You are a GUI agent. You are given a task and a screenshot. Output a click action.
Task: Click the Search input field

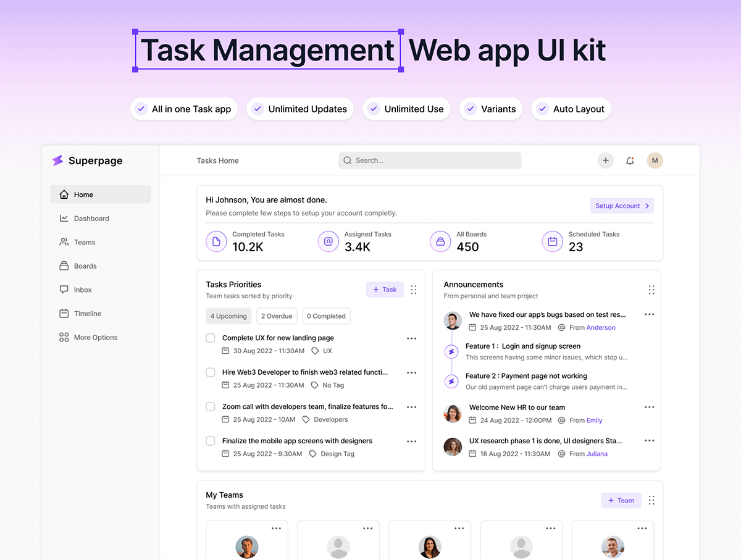[x=430, y=161]
